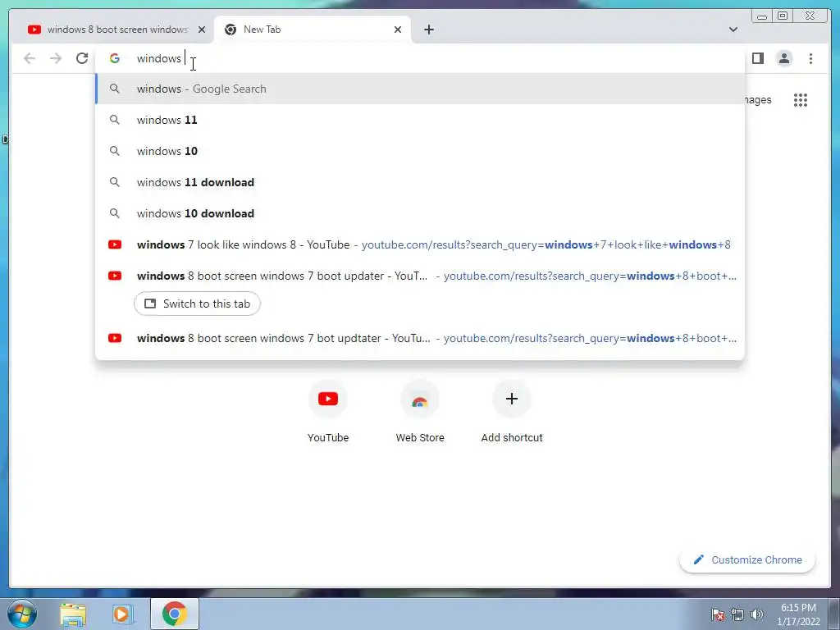
Task: Click the Customize Chrome button
Action: pos(747,559)
